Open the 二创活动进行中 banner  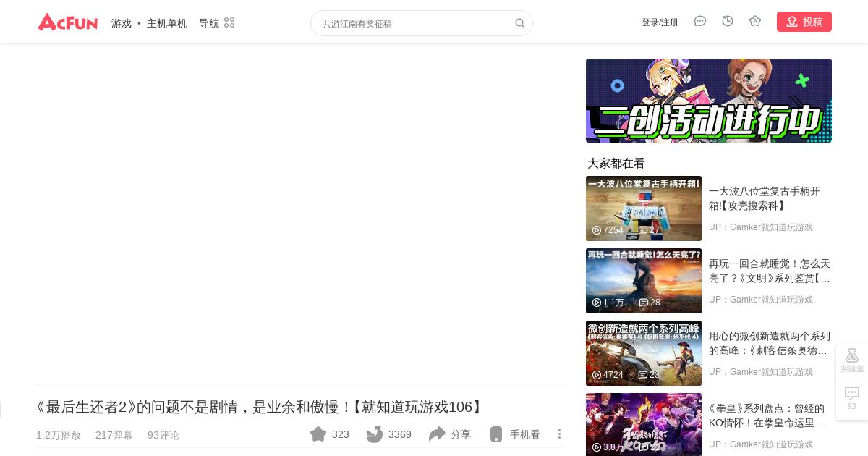[x=709, y=101]
